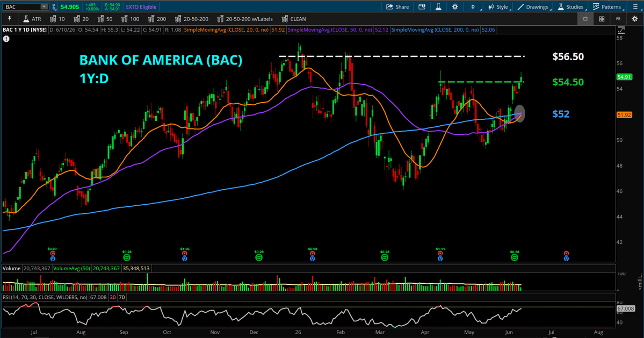This screenshot has height=338, width=644.
Task: Apply the 20-50-200 w/Labels study set
Action: tap(245, 19)
